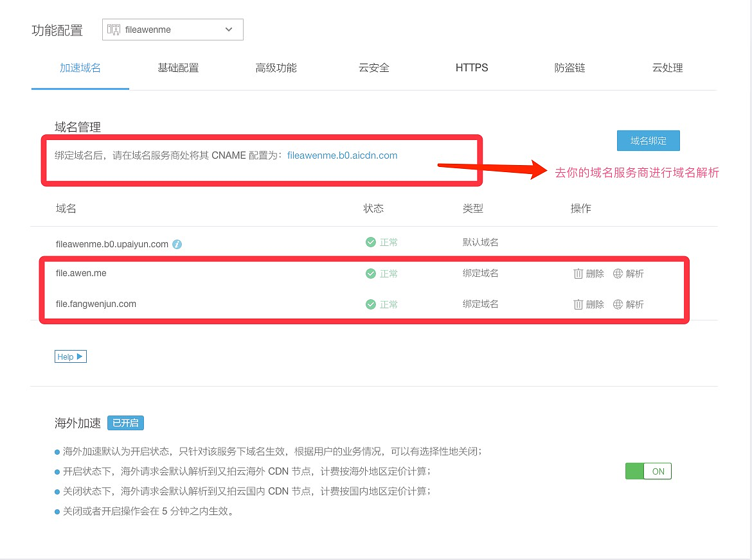The width and height of the screenshot is (752, 560).
Task: Open the 高级功能 tab
Action: 276,68
